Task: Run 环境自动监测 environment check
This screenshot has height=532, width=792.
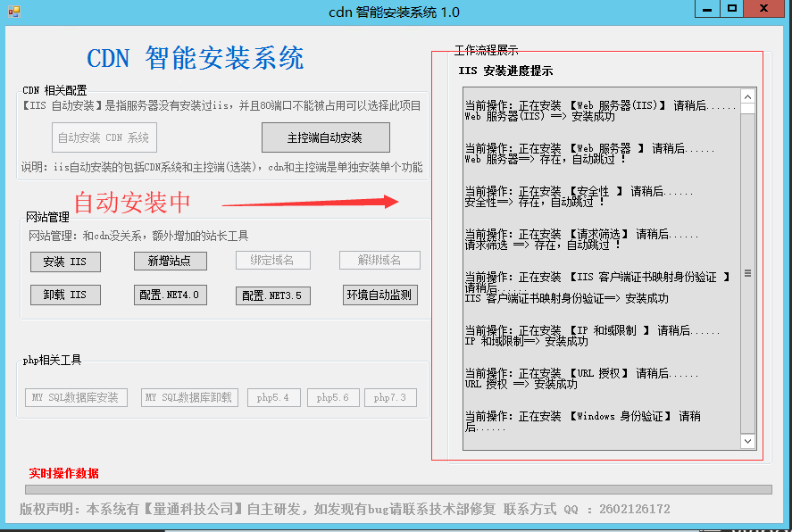Action: click(379, 295)
